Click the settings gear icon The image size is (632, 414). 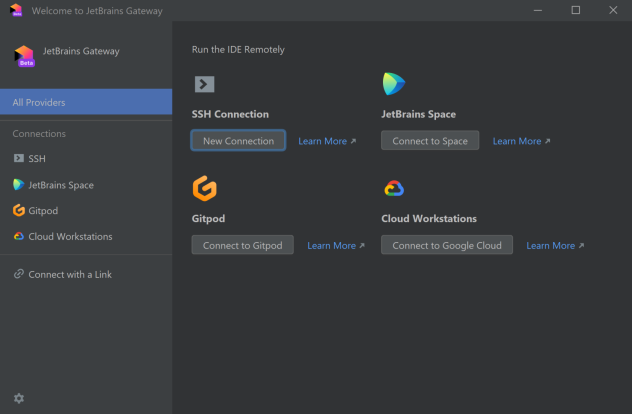pyautogui.click(x=18, y=398)
